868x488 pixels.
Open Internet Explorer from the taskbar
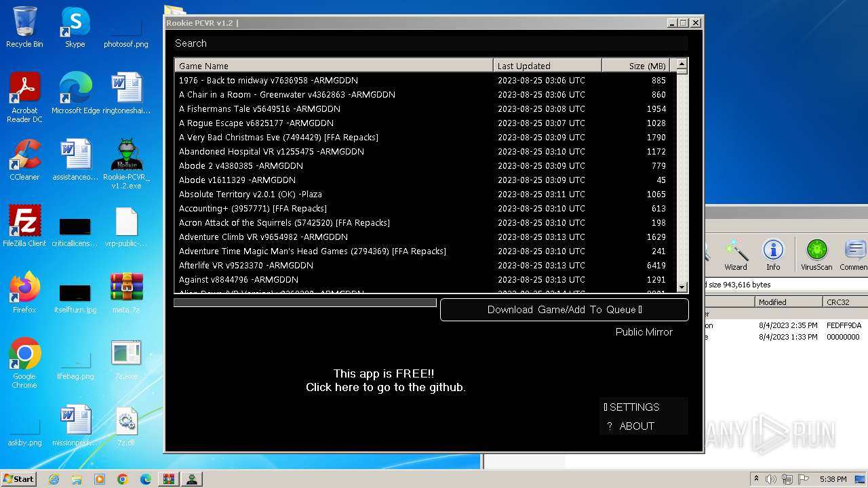tap(54, 479)
